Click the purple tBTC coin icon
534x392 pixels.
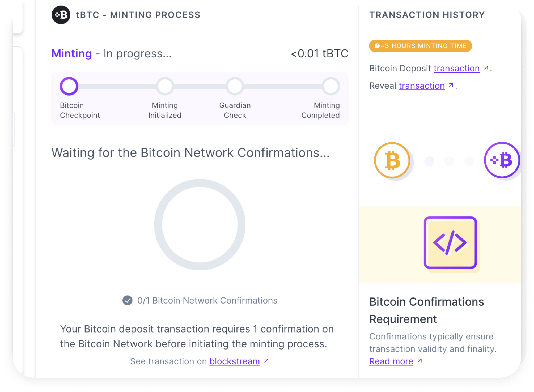pyautogui.click(x=502, y=160)
